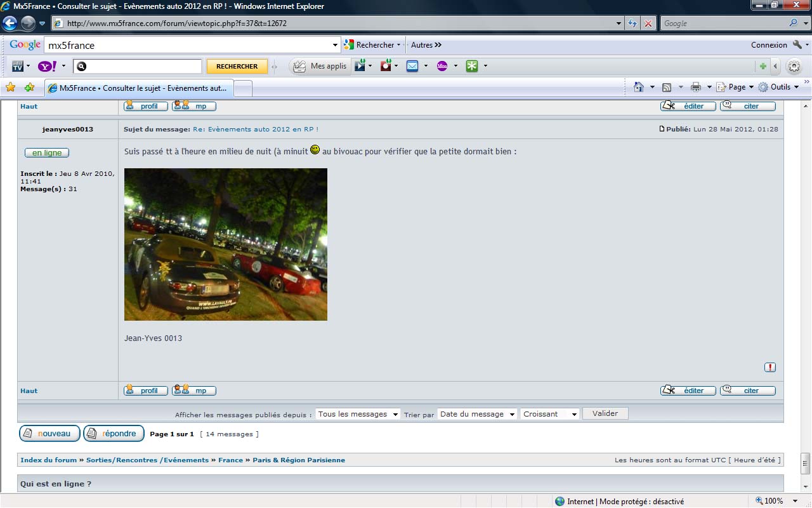Open the Tous les messages dropdown

(358, 414)
